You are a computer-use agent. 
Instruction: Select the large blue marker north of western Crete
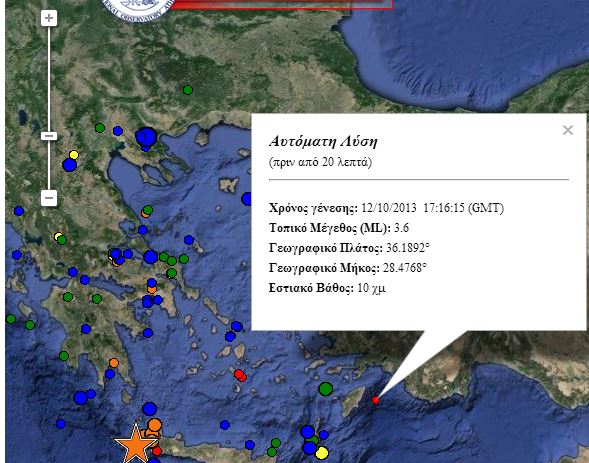pos(150,409)
